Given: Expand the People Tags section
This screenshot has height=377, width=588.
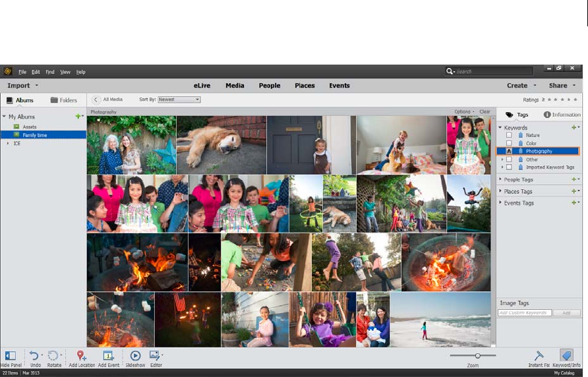Looking at the screenshot, I should 500,179.
